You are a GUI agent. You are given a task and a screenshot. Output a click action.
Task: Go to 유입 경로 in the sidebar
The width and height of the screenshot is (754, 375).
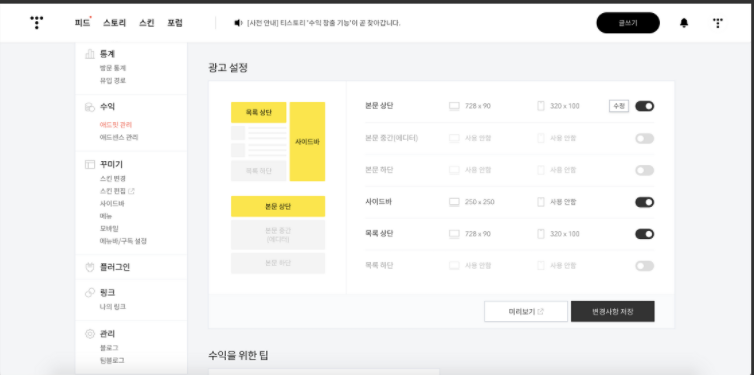(x=113, y=81)
